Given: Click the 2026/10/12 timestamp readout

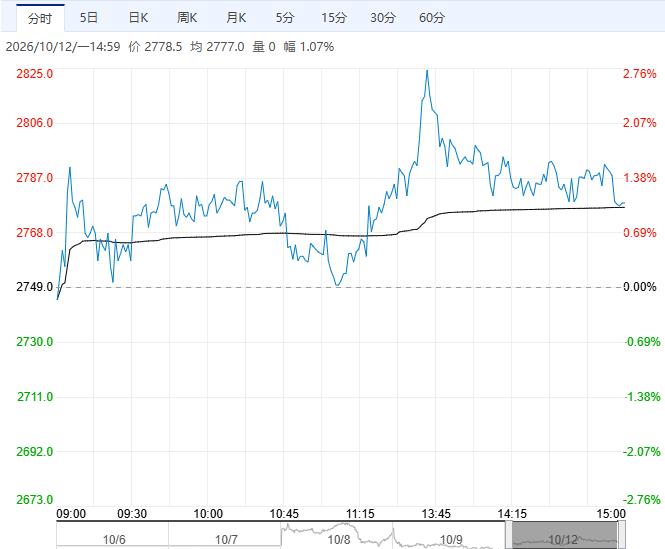Looking at the screenshot, I should pyautogui.click(x=63, y=47).
